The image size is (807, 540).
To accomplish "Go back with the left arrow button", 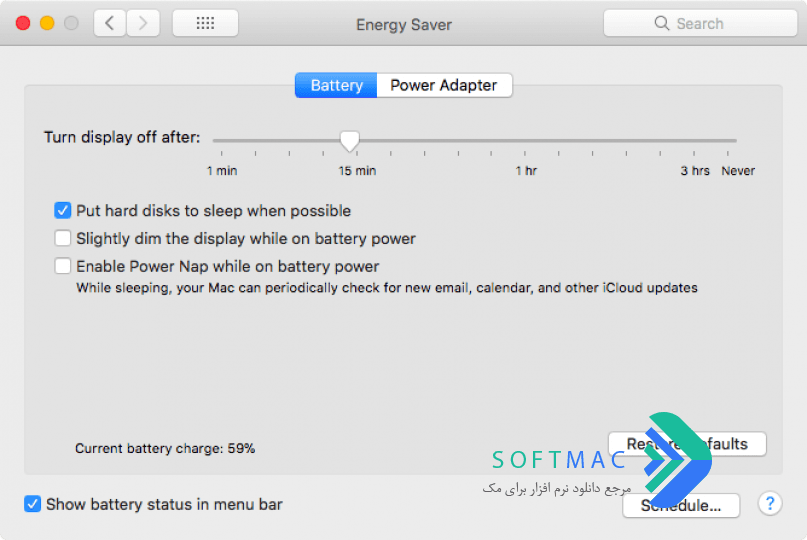I will click(110, 23).
